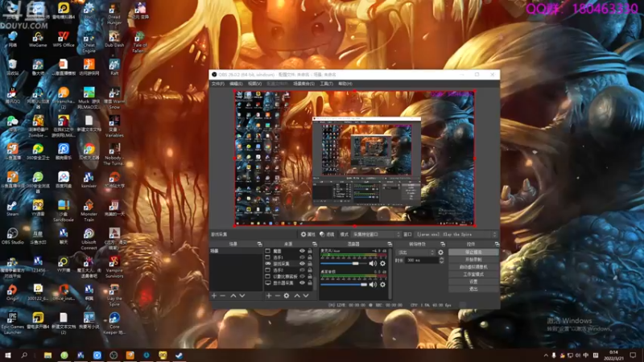Remove the selected source with the minus icon under the 来源 list

278,295
